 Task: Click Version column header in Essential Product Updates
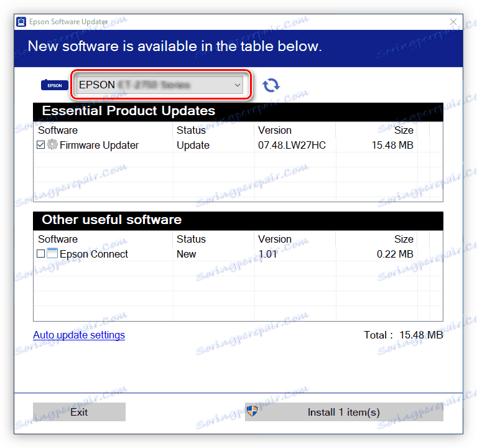pyautogui.click(x=275, y=130)
